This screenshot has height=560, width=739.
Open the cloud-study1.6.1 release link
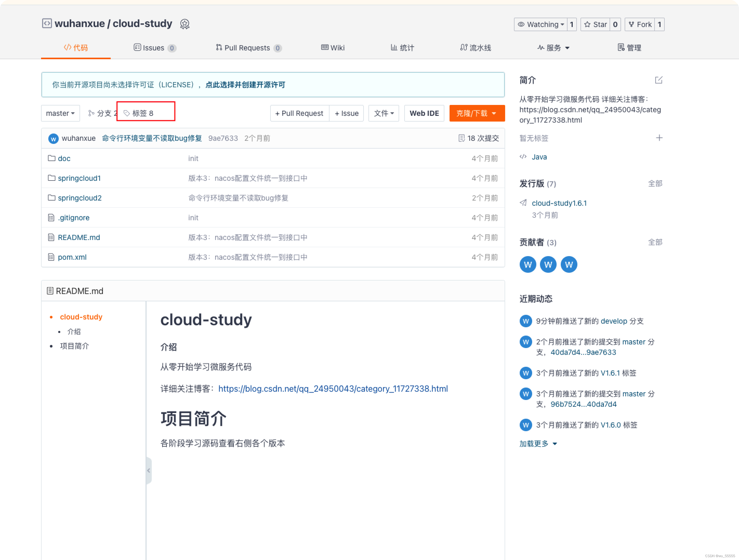pos(559,203)
